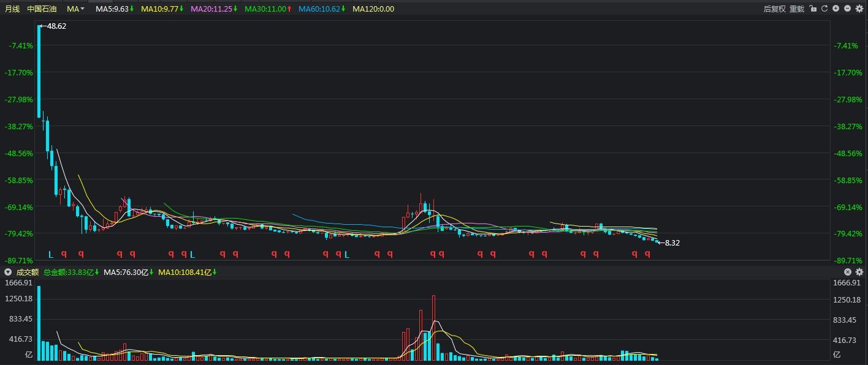This screenshot has width=868, height=365.
Task: Open volume panel settings gear
Action: pos(859,272)
